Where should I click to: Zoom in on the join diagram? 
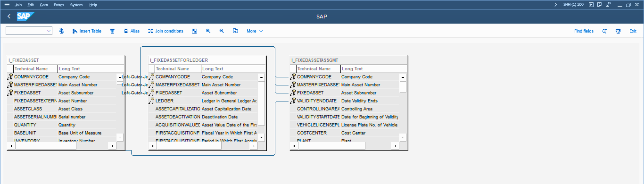(208, 31)
